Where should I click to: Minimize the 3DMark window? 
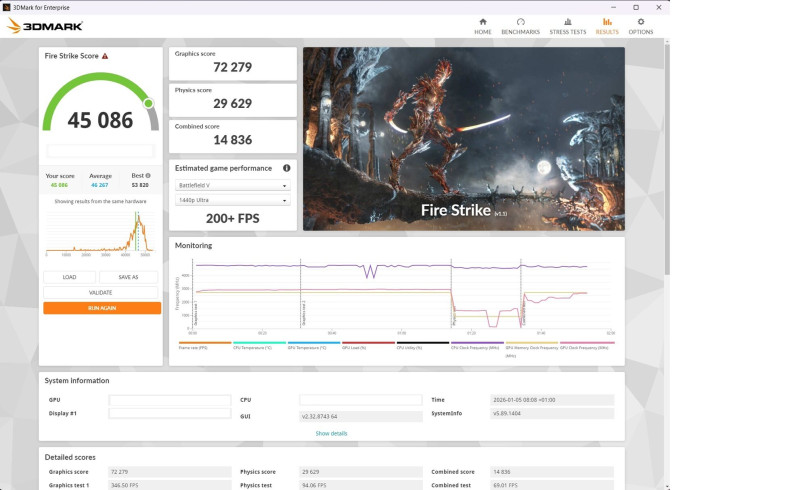(613, 7)
